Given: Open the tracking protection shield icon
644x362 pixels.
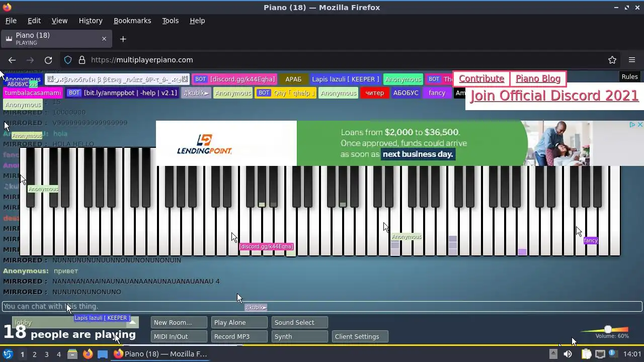Looking at the screenshot, I should pos(68,60).
